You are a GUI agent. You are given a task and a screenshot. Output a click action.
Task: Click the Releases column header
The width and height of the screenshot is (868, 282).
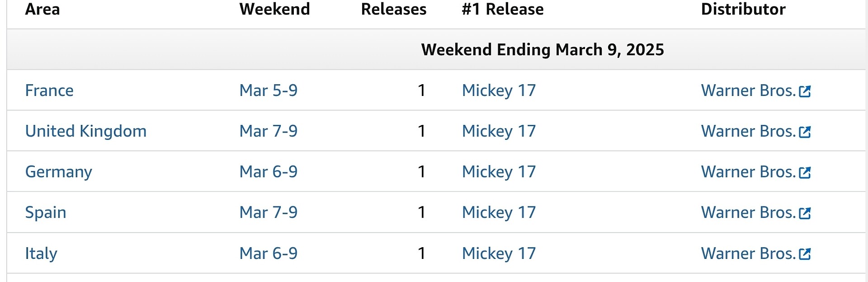point(393,9)
